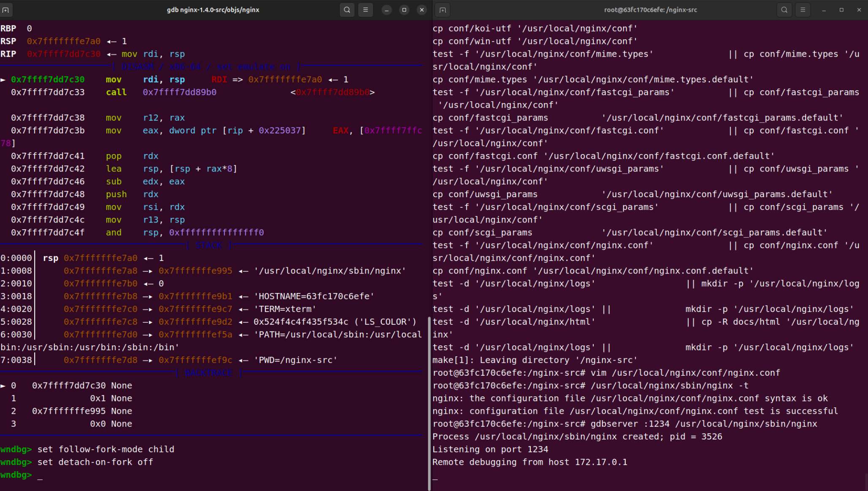Click backtrace frame 2 address 0x7fffffffe995

coord(69,411)
